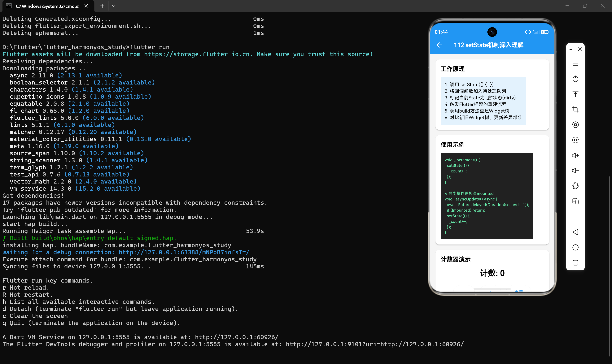Click the phone status bar clock 01:44
612x364 pixels.
point(441,32)
